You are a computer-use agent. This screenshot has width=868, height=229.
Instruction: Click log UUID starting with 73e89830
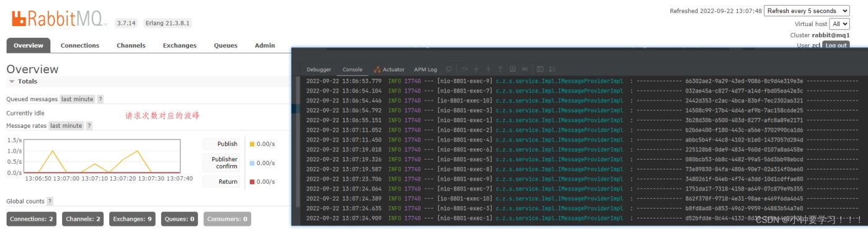point(744,169)
